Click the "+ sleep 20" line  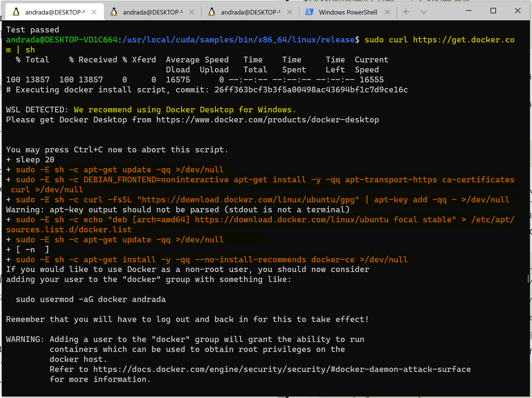click(x=30, y=160)
